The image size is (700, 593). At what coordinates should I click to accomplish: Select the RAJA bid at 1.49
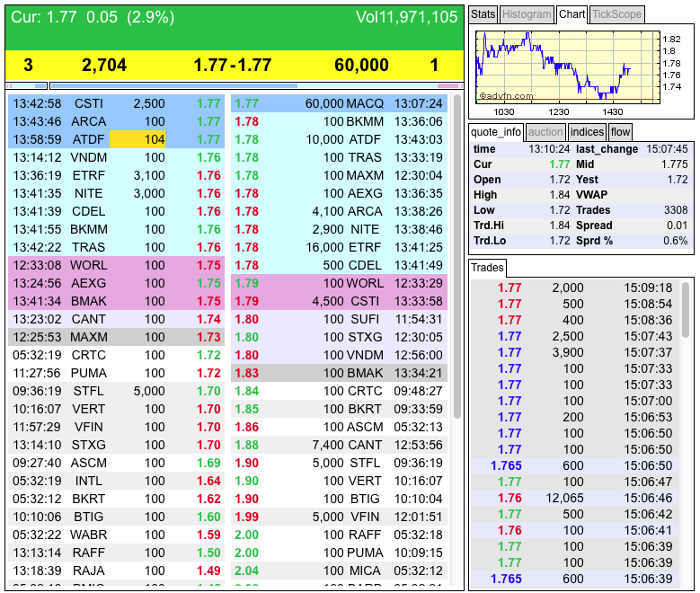[116, 571]
